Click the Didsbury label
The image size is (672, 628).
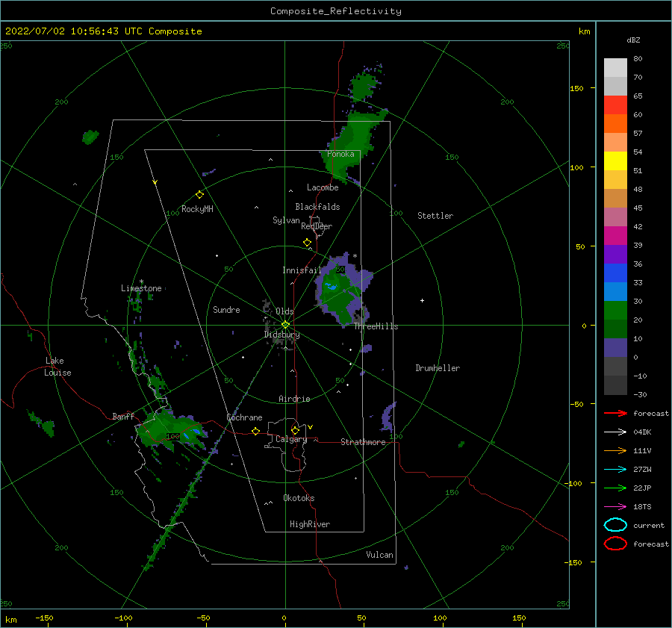281,335
